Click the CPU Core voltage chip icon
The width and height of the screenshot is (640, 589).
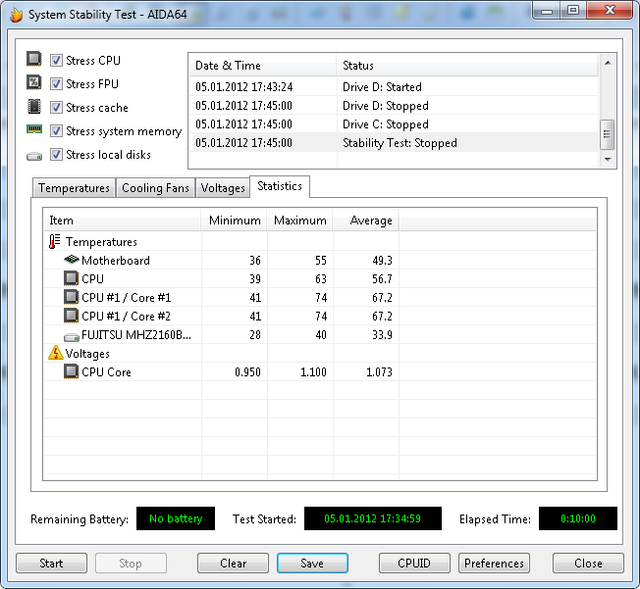tap(71, 372)
